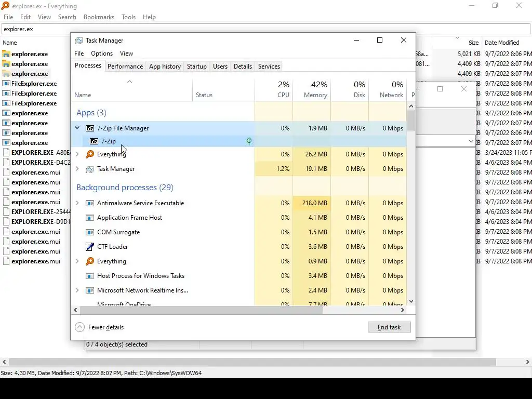Image resolution: width=532 pixels, height=399 pixels.
Task: Open the Options menu in Task Manager
Action: (102, 54)
